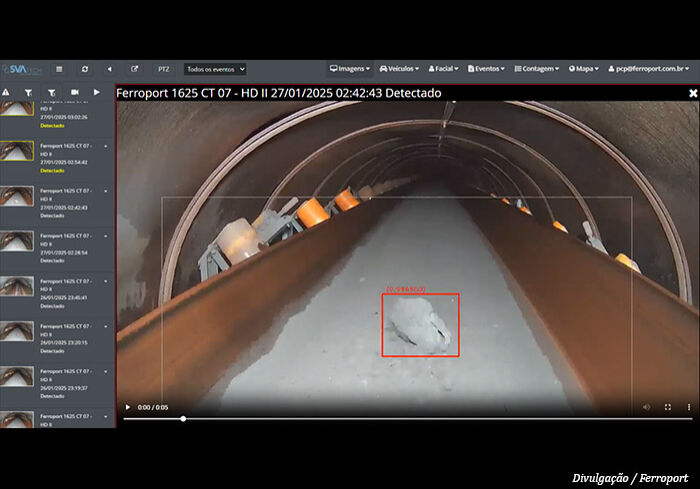This screenshot has width=700, height=489.
Task: Open the Imagens menu
Action: tap(350, 69)
